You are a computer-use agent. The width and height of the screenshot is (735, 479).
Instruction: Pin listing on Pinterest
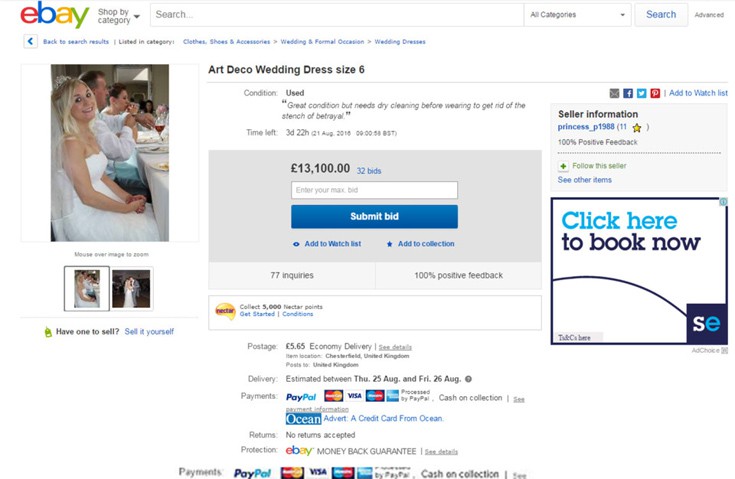[655, 93]
